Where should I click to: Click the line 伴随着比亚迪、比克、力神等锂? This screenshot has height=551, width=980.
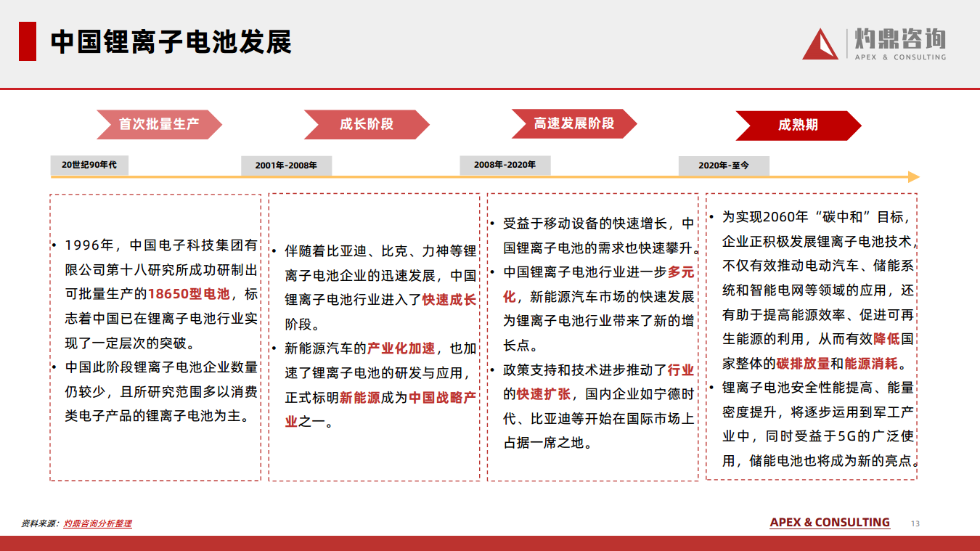point(380,251)
